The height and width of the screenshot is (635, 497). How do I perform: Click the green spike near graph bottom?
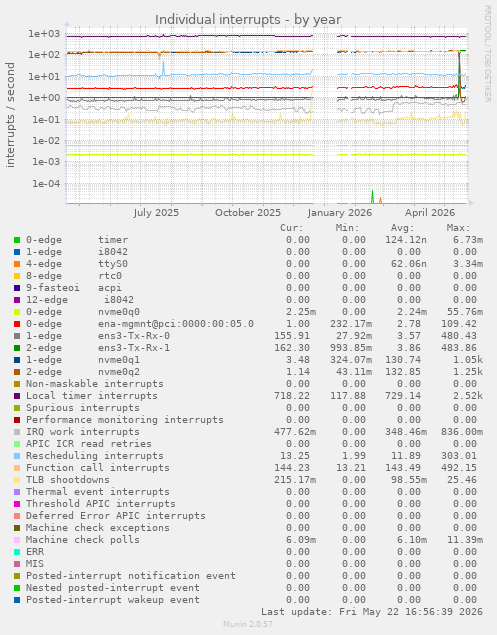click(x=372, y=196)
